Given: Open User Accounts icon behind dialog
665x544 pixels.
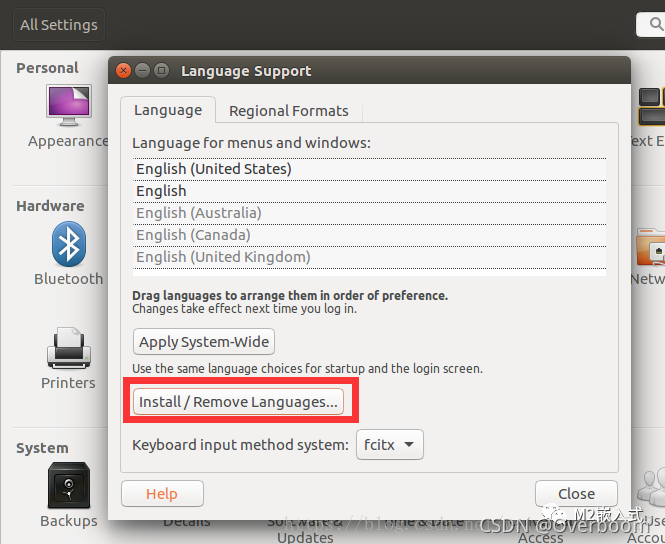Looking at the screenshot, I should click(652, 485).
